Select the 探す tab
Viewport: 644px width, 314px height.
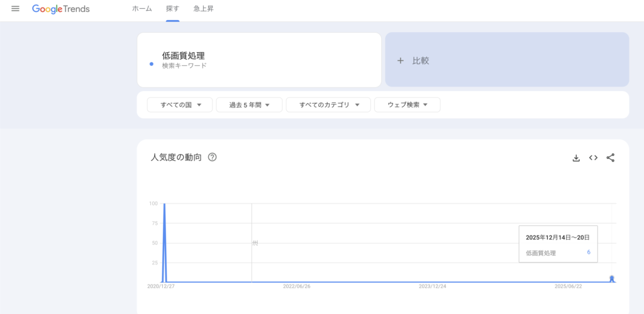[x=172, y=9]
